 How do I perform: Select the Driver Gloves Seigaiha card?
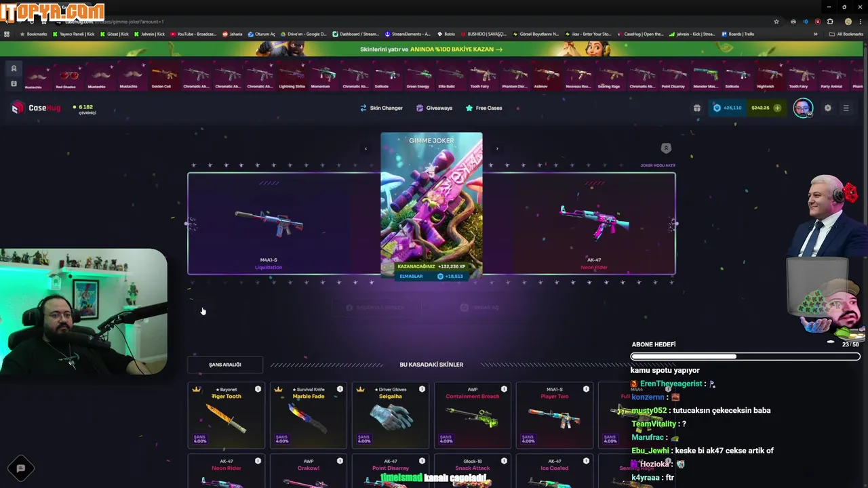point(391,415)
